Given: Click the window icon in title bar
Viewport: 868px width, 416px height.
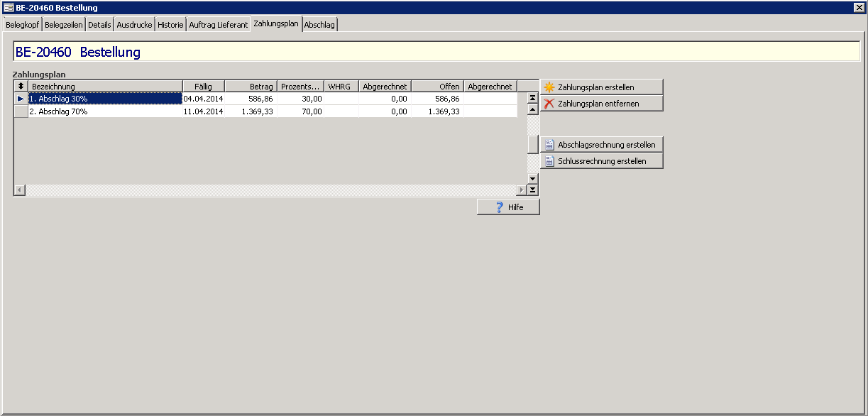Looking at the screenshot, I should click(x=9, y=7).
